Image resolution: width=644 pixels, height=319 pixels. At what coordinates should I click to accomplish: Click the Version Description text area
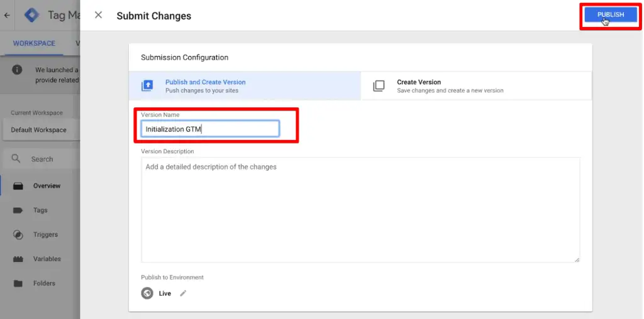click(360, 210)
